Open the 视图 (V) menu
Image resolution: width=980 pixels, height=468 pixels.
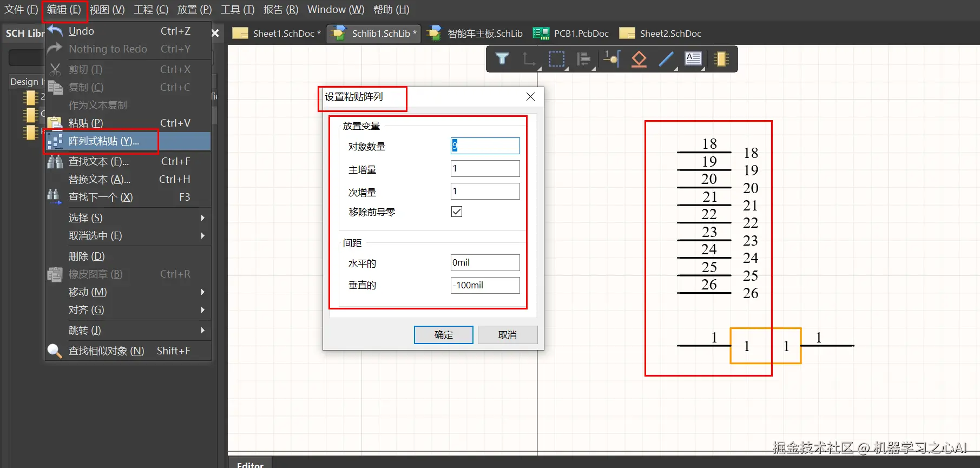click(107, 10)
